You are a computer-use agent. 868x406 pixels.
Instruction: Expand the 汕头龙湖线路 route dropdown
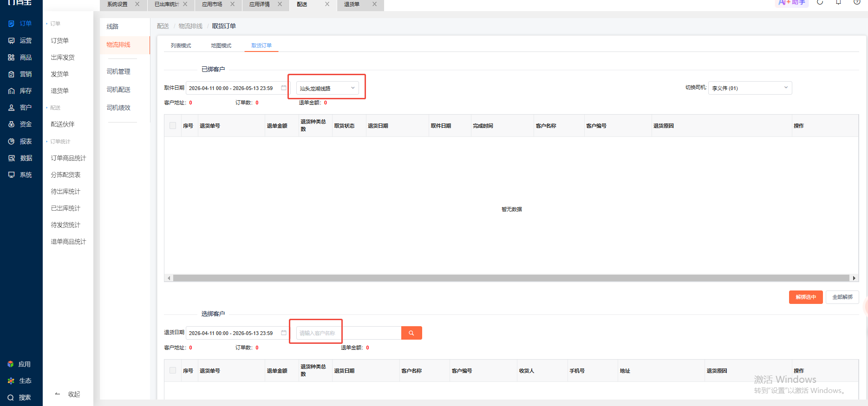tap(327, 88)
